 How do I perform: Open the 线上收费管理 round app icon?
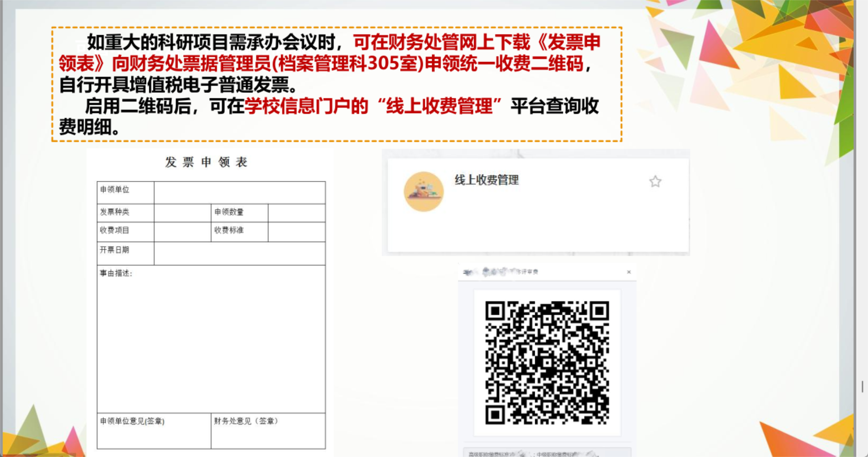pyautogui.click(x=423, y=192)
